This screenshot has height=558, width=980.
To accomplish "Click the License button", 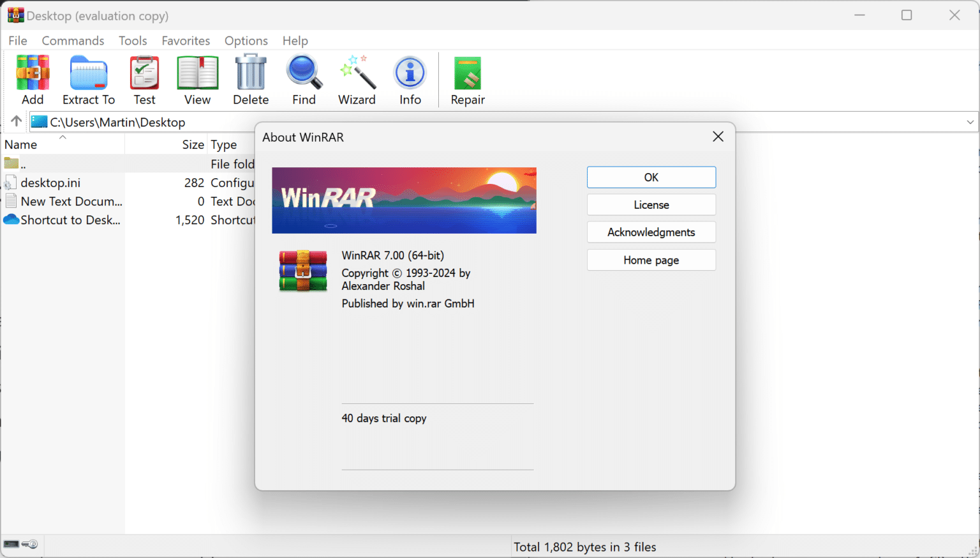I will (651, 204).
